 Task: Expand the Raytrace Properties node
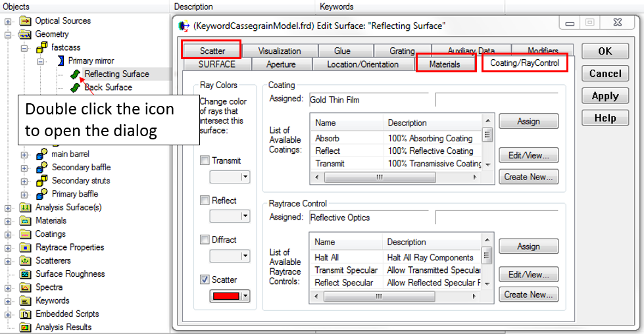[x=8, y=247]
